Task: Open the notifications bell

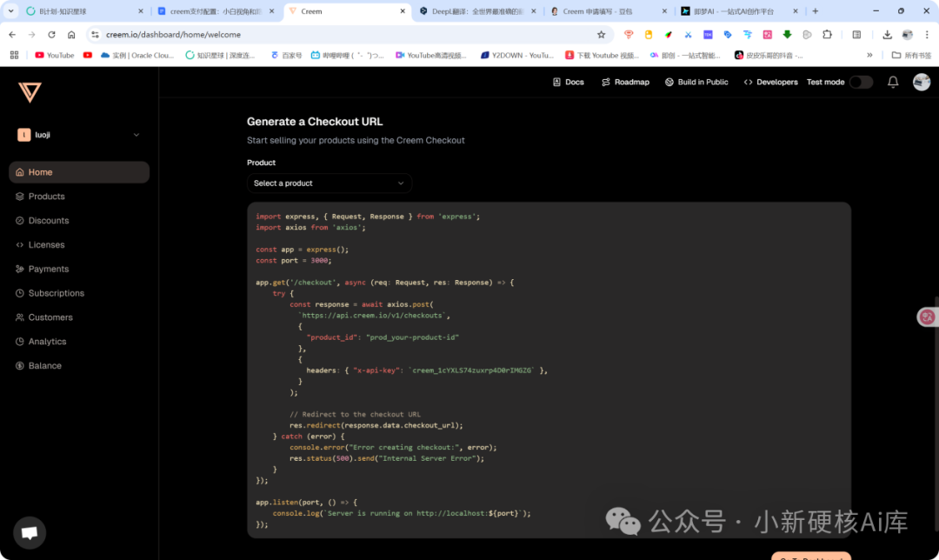Action: (x=893, y=82)
